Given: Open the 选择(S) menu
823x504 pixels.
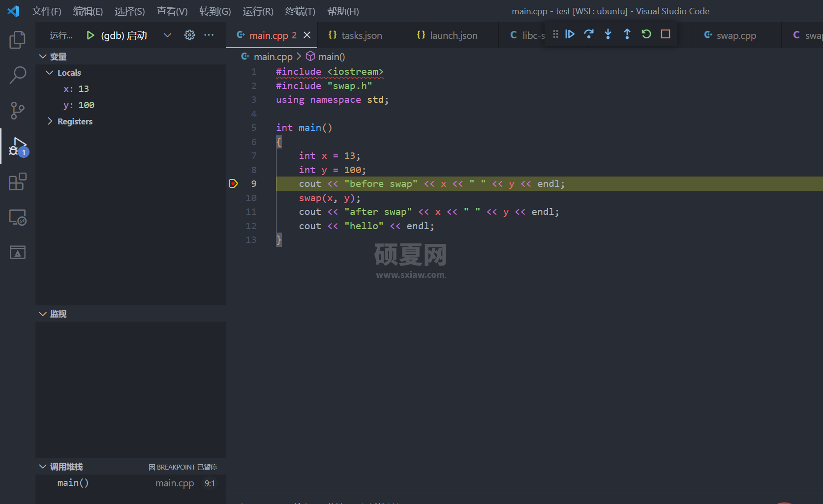Looking at the screenshot, I should pos(130,11).
